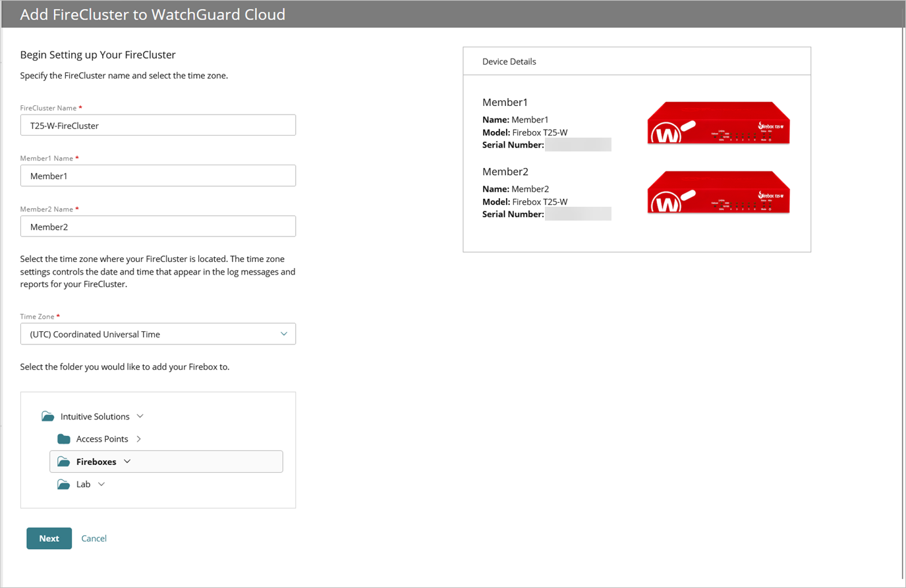
Task: Click the Intuitive Solutions folder icon
Action: [47, 415]
